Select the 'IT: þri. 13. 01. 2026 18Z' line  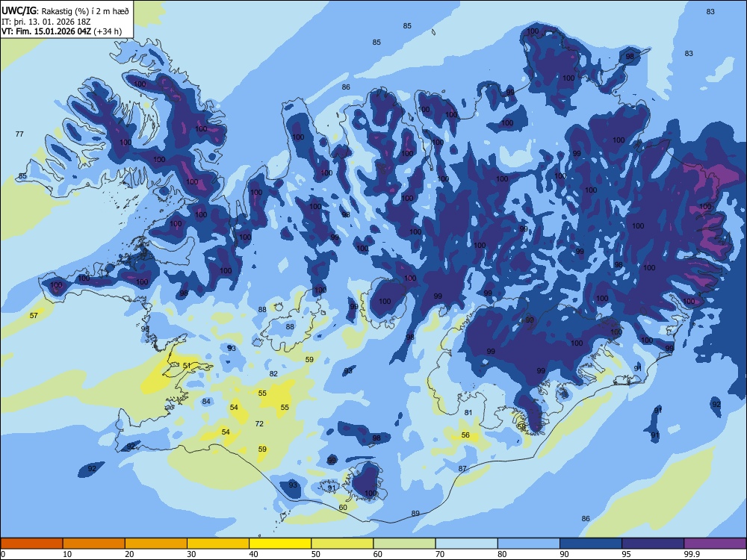pyautogui.click(x=46, y=22)
